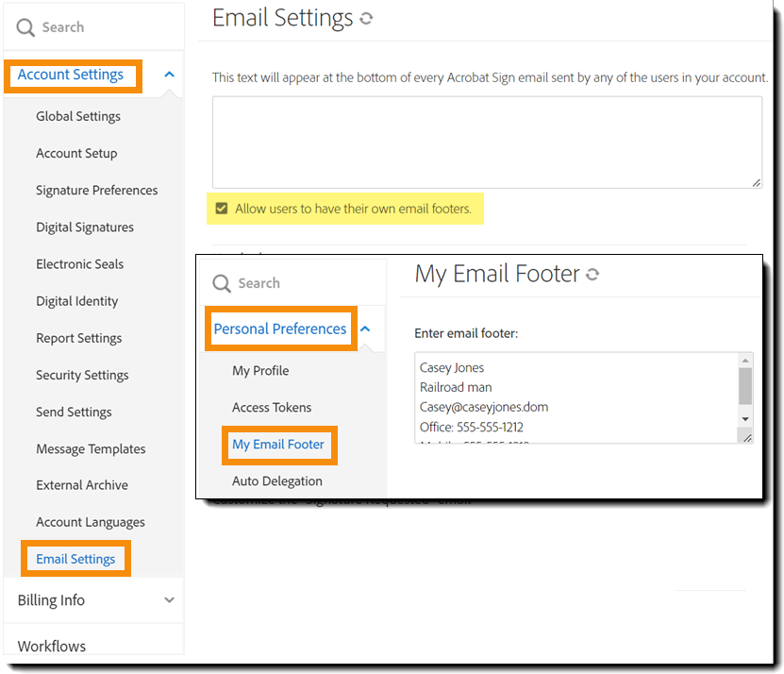Click the 'Railroad man' line in footer
This screenshot has height=674, width=784.
(x=456, y=387)
